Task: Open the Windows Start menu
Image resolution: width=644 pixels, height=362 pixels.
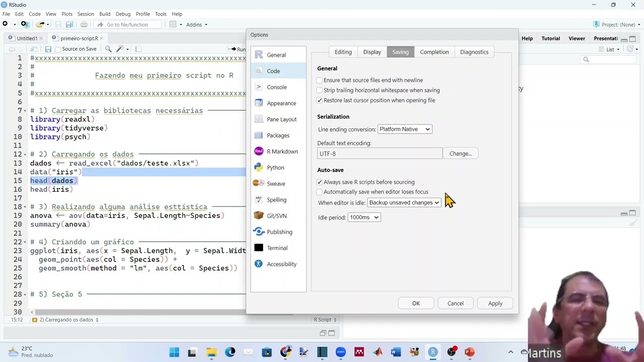Action: point(174,352)
